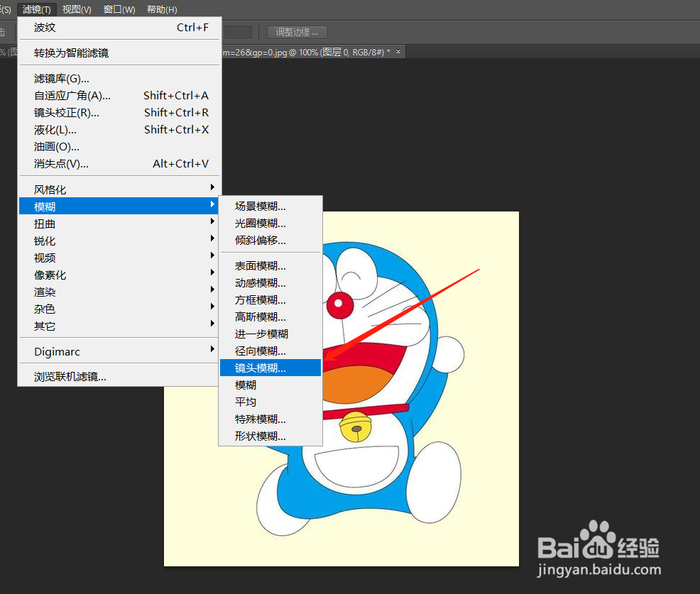
Task: Select 方框模糊... box blur
Action: pos(270,300)
